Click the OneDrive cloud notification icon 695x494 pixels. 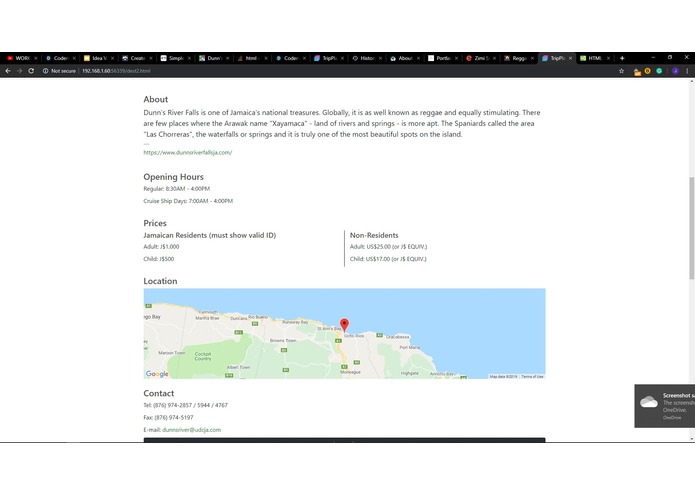(648, 402)
